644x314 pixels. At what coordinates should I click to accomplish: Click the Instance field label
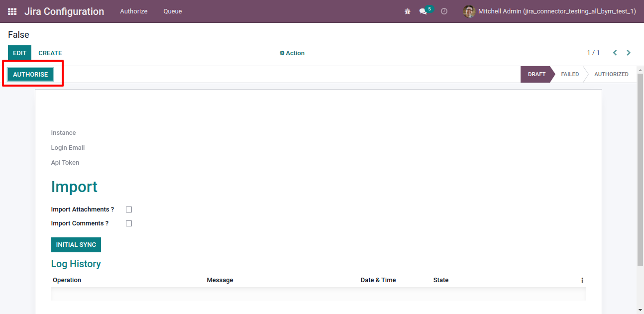[63, 133]
